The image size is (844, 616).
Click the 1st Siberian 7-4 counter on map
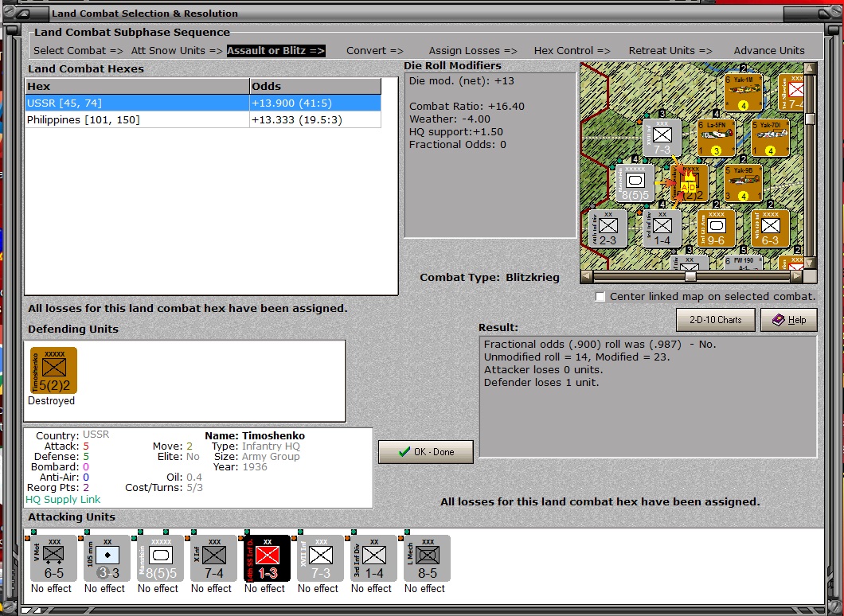click(x=791, y=92)
